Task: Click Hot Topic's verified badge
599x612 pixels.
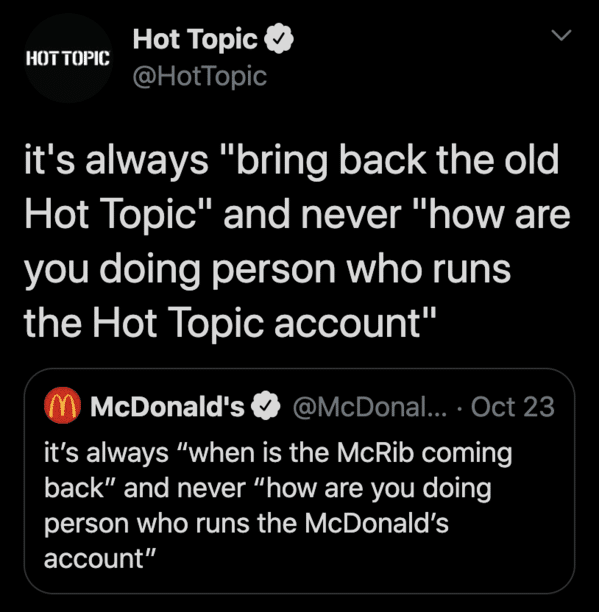Action: 279,39
